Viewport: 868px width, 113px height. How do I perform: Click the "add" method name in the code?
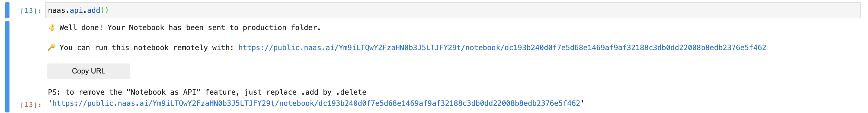[x=94, y=10]
